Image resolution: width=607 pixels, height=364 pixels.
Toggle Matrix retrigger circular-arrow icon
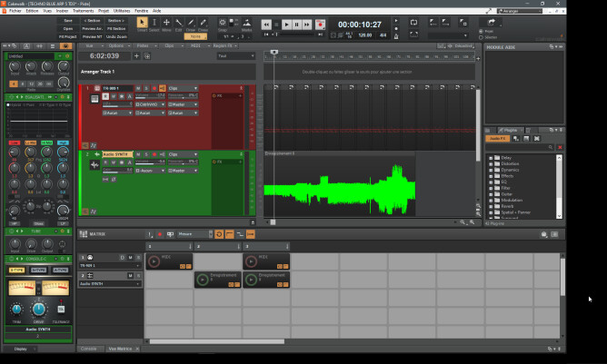pyautogui.click(x=219, y=234)
